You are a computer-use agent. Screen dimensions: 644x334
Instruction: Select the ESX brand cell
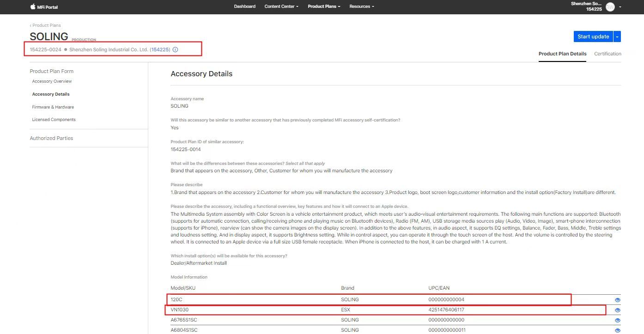coord(346,310)
